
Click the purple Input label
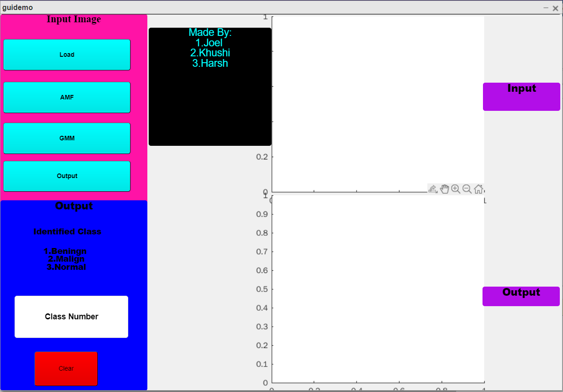click(x=521, y=96)
